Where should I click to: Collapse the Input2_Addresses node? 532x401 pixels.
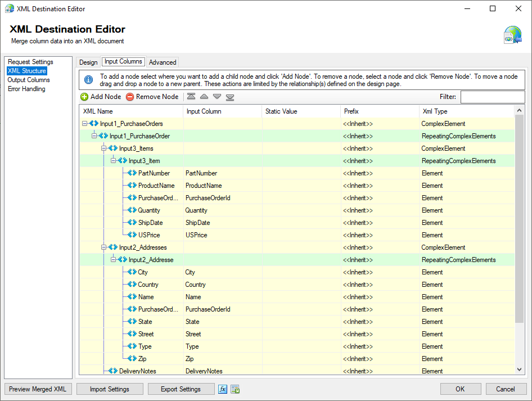tap(103, 247)
